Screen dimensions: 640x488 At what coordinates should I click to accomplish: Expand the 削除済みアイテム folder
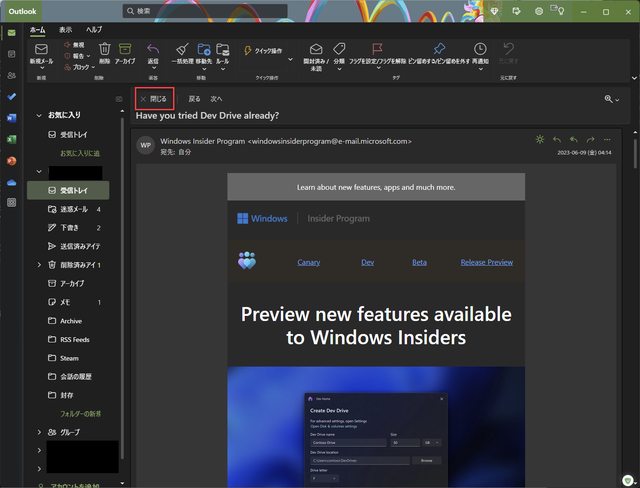point(39,265)
